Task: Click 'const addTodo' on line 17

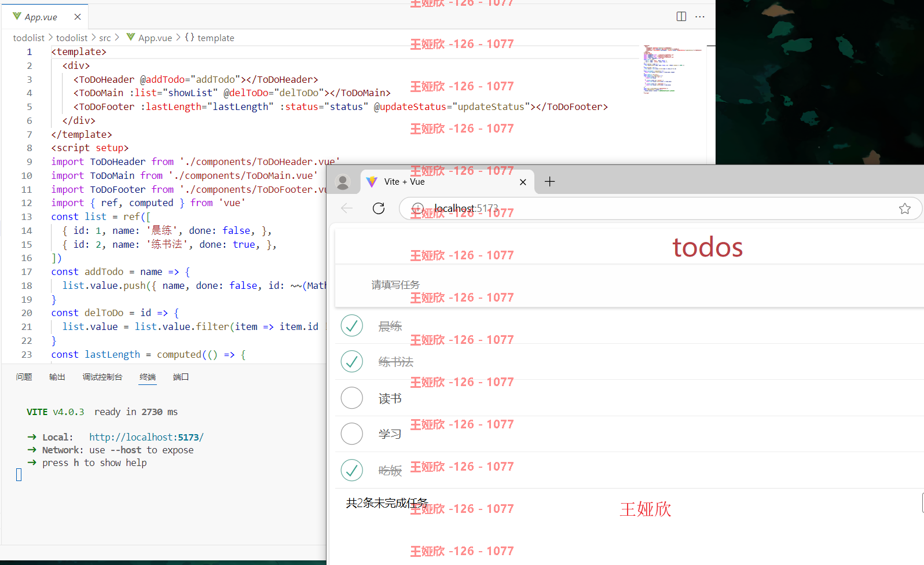Action: tap(87, 272)
